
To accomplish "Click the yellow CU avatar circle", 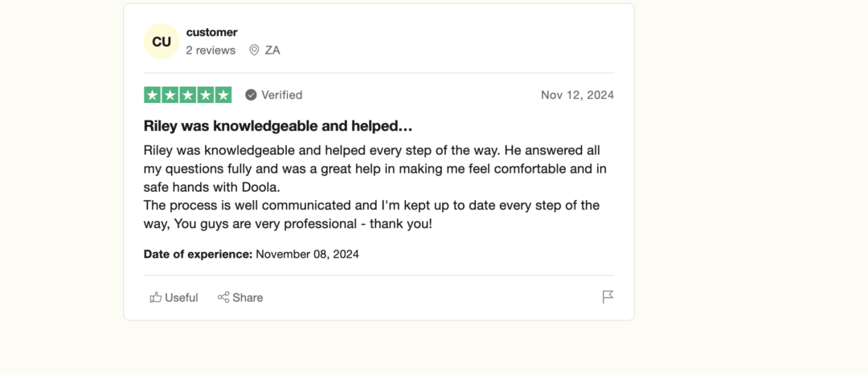I will point(161,42).
